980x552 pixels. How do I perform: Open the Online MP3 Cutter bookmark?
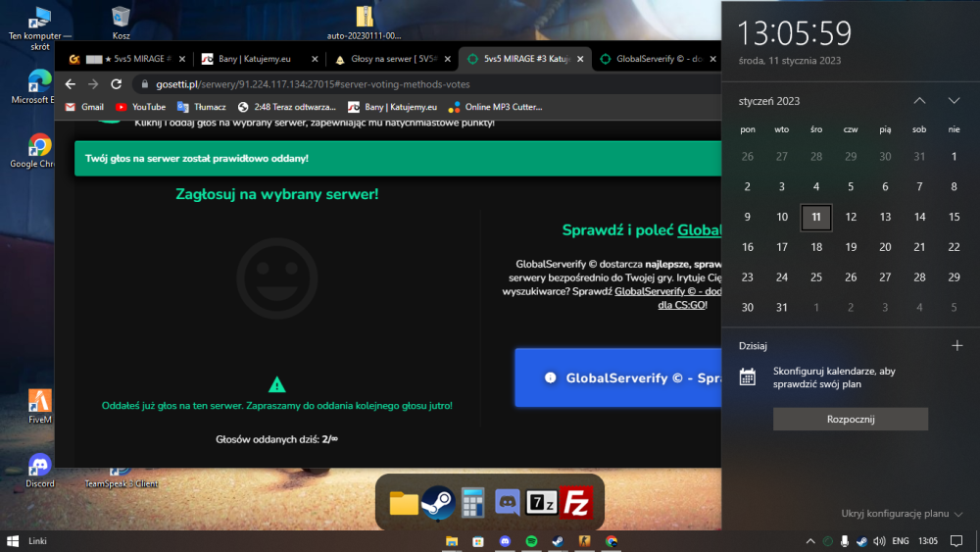click(495, 107)
